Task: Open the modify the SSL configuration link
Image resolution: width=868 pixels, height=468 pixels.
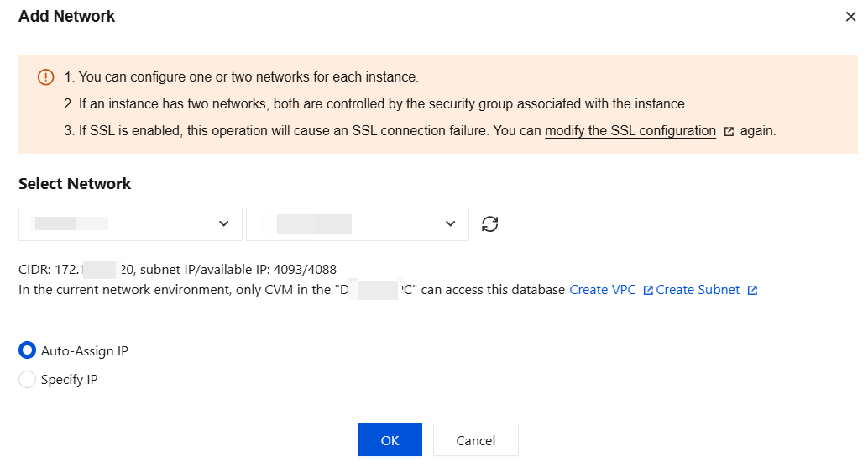Action: coord(630,131)
